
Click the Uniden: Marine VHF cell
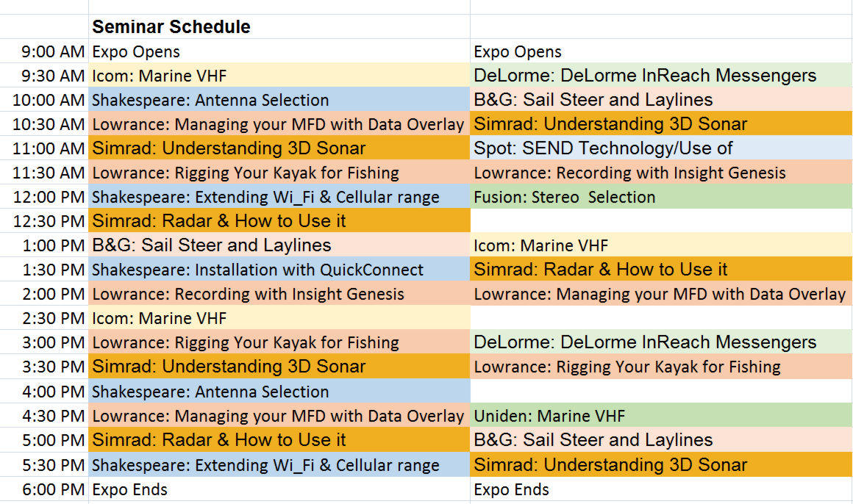661,415
